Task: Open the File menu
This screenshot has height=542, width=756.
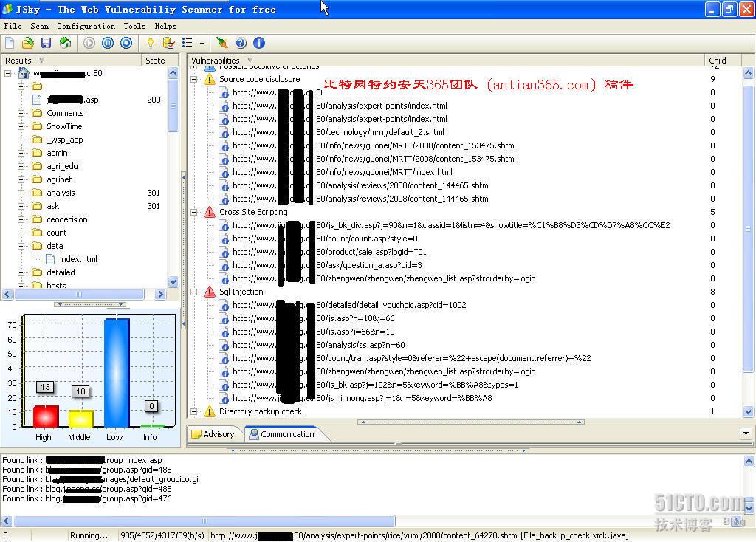Action: point(13,26)
